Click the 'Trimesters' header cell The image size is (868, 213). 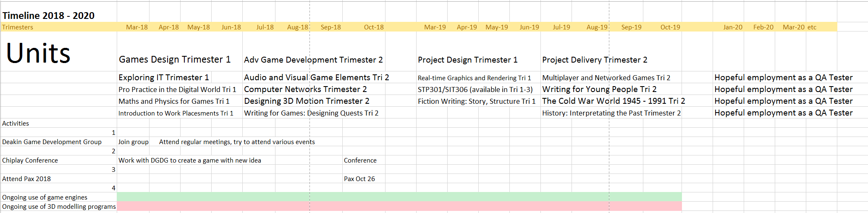[18, 27]
